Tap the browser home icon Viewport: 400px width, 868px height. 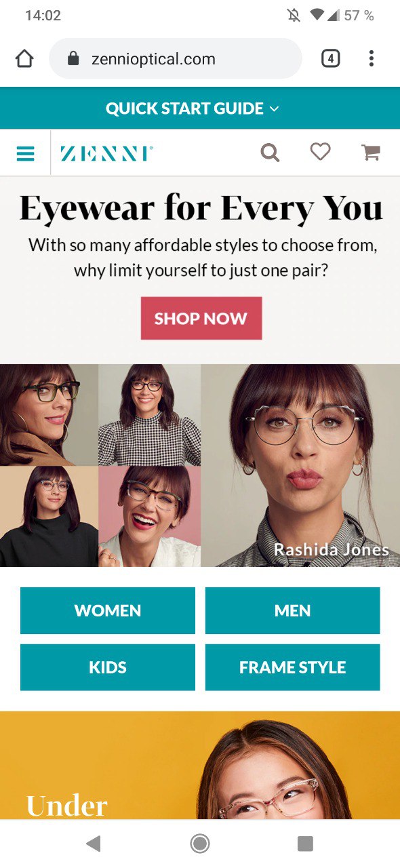[24, 59]
